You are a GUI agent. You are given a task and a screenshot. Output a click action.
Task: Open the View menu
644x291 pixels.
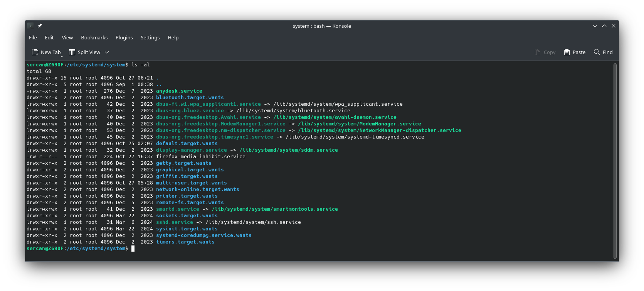click(67, 37)
